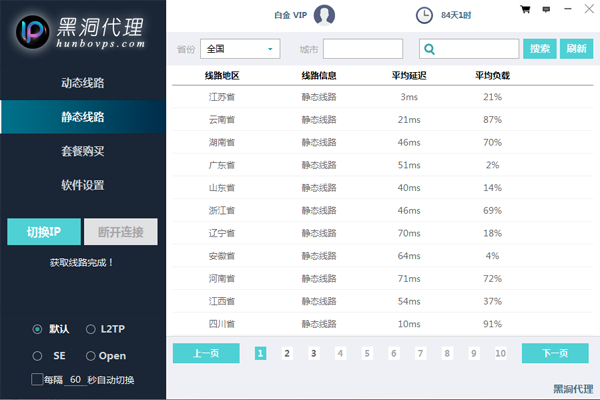The width and height of the screenshot is (600, 400).
Task: Click the clock remaining-time icon
Action: [x=424, y=15]
